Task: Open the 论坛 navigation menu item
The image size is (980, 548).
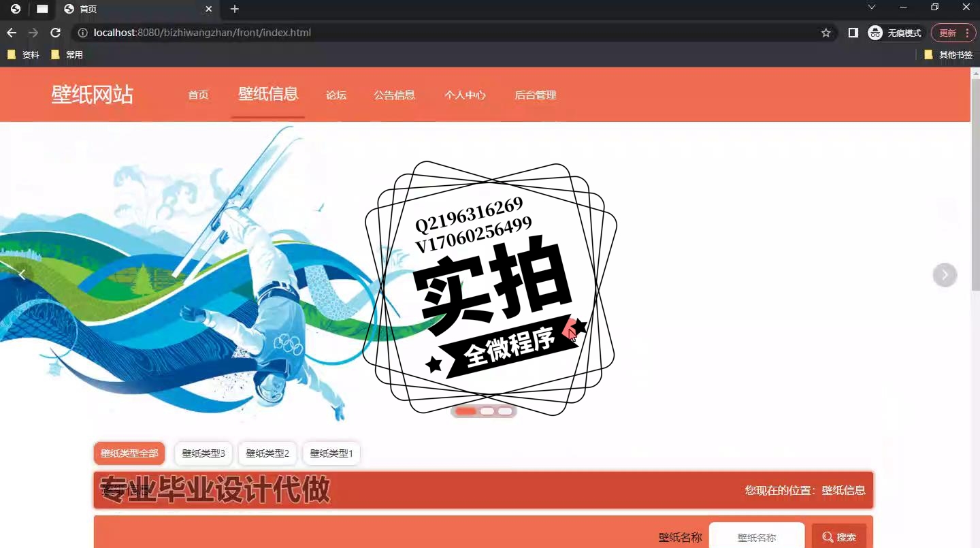Action: tap(336, 95)
